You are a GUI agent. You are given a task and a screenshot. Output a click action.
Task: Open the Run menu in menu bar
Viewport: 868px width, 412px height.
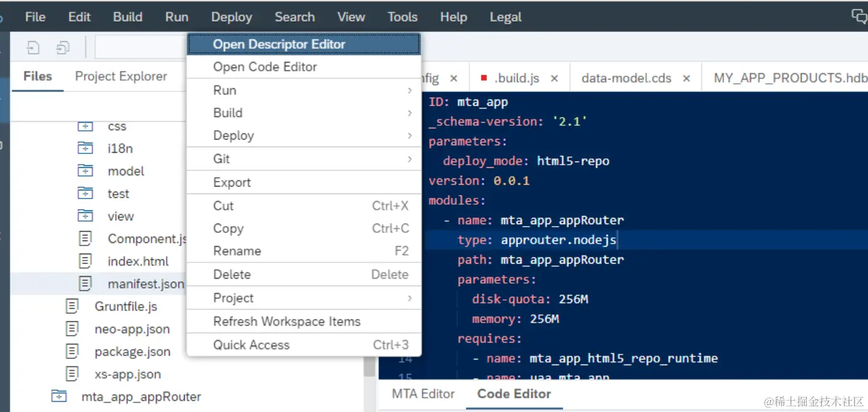[177, 17]
